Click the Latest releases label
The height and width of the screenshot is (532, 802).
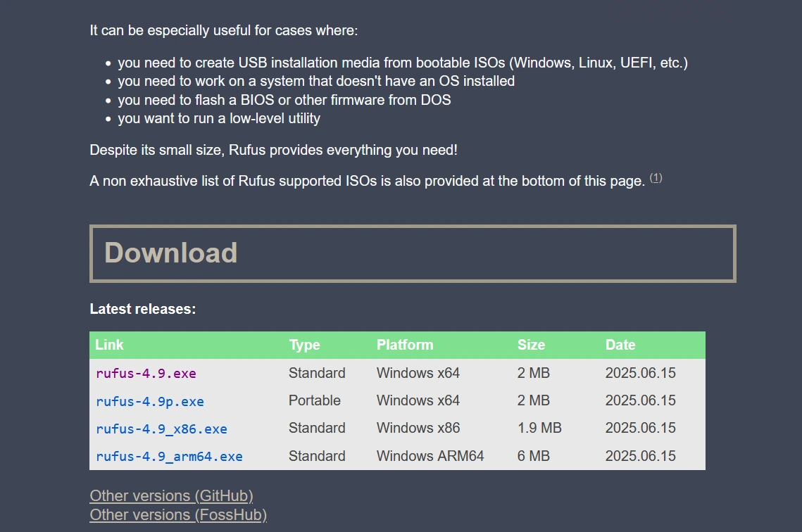coord(143,309)
